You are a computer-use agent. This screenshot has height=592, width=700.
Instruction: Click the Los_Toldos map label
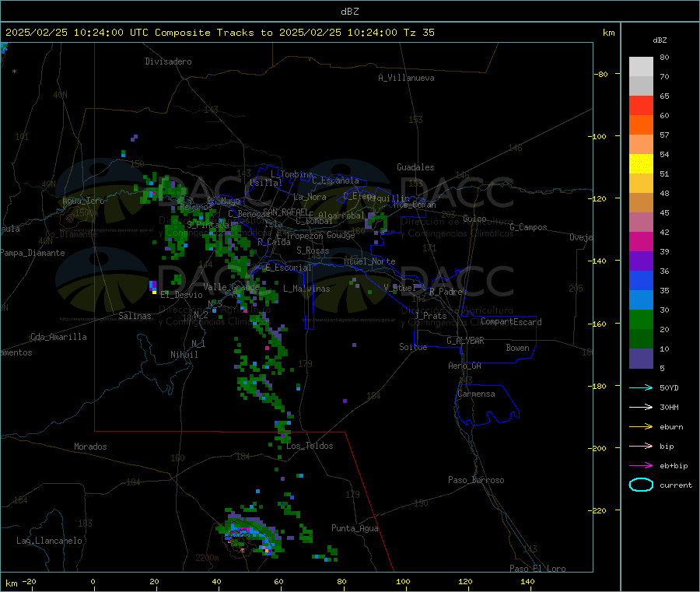pos(310,446)
